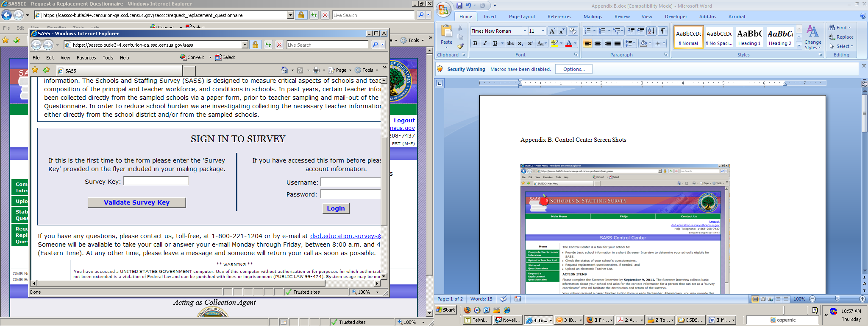
Task: Click the Cut scissors icon
Action: (461, 28)
